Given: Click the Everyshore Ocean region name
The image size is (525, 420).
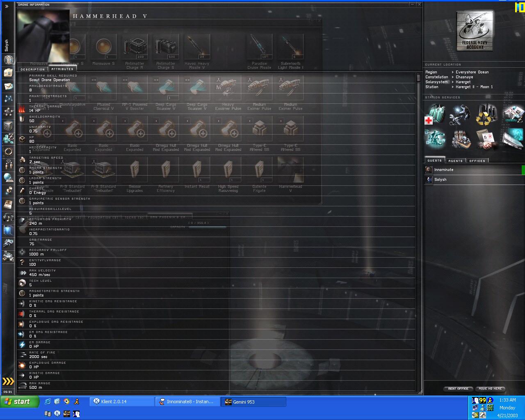Looking at the screenshot, I should (472, 72).
